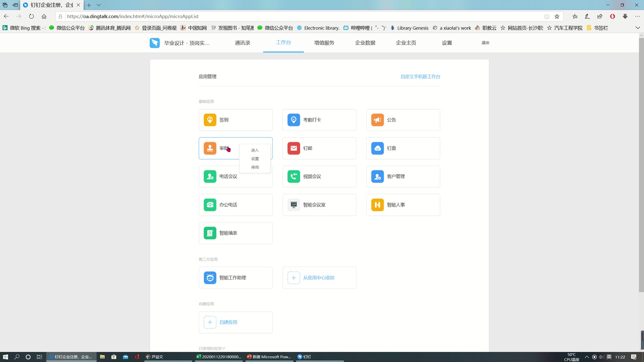Click 设置 in the context menu
The image size is (644, 362).
coord(254,158)
